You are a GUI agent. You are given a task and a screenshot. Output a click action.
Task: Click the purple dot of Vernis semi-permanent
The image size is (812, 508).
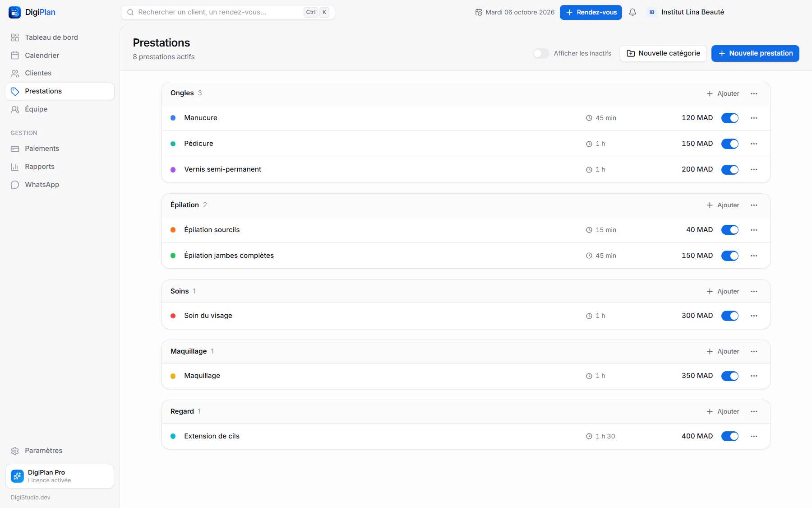[173, 170]
